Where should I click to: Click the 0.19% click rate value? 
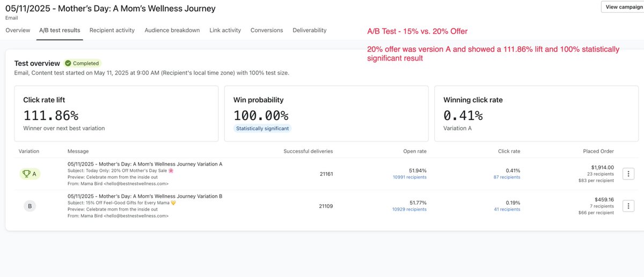point(513,203)
